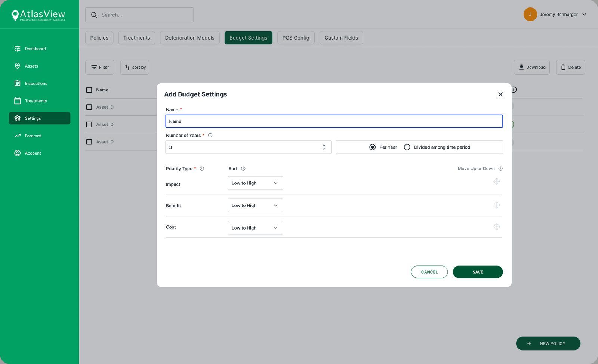Expand the Jeremy Renbarger user menu
598x364 pixels.
click(x=555, y=15)
